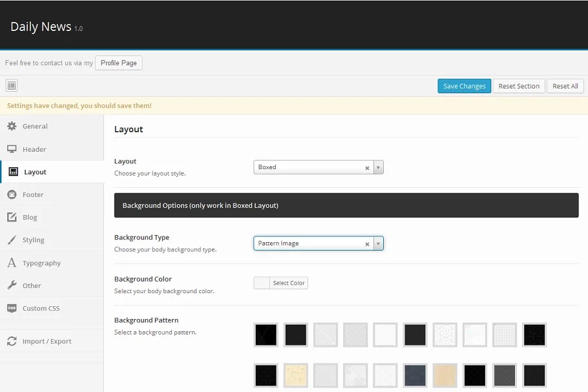This screenshot has width=588, height=392.
Task: Switch to the Layout tab
Action: pos(35,172)
